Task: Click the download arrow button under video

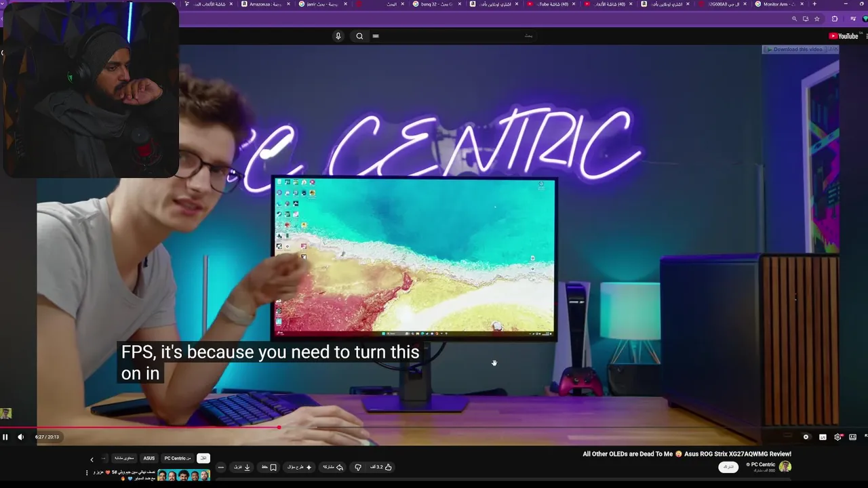Action: coord(243,467)
